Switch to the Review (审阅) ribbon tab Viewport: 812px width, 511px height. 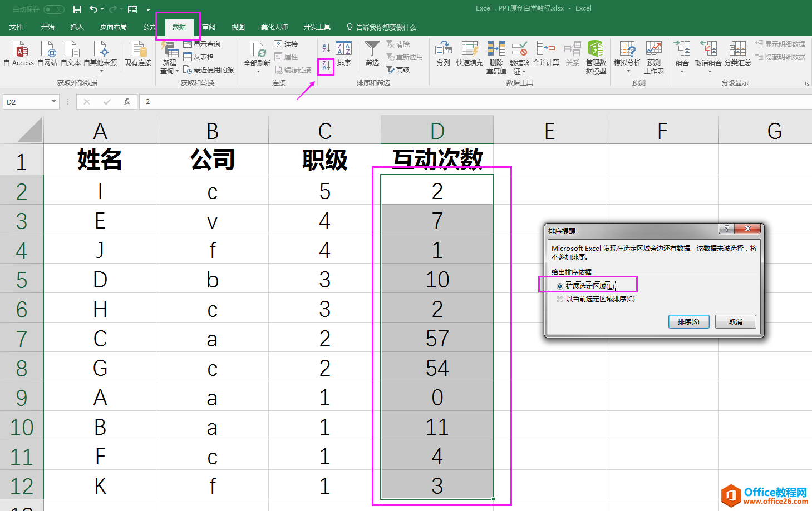pos(209,27)
